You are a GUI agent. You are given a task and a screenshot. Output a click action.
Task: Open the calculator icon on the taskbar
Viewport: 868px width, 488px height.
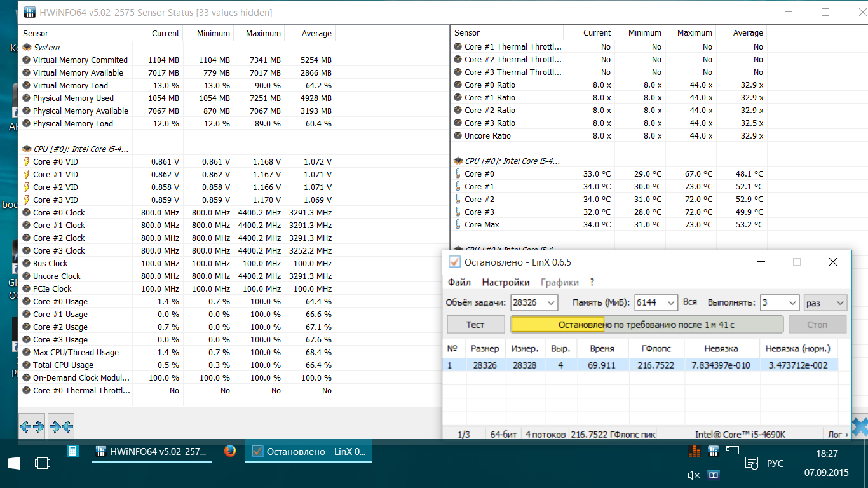(x=73, y=452)
